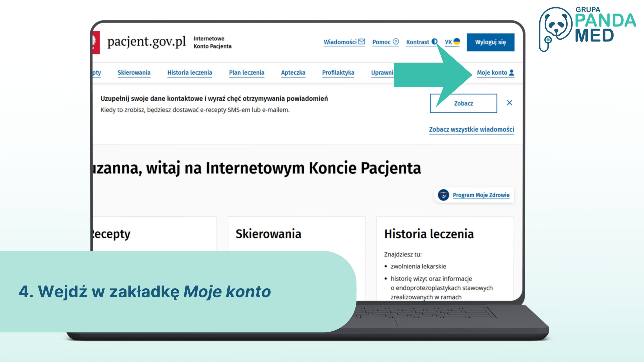Open the Skierowania card heading
644x362 pixels.
(x=268, y=234)
